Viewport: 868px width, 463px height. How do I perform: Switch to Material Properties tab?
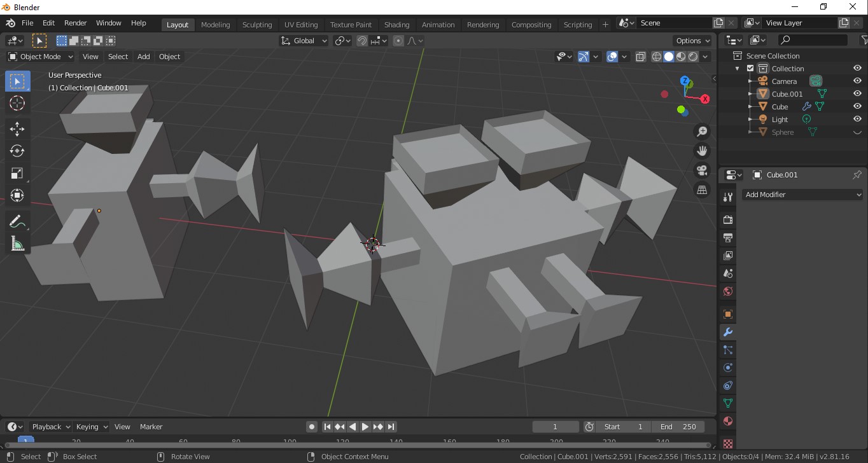click(x=727, y=421)
